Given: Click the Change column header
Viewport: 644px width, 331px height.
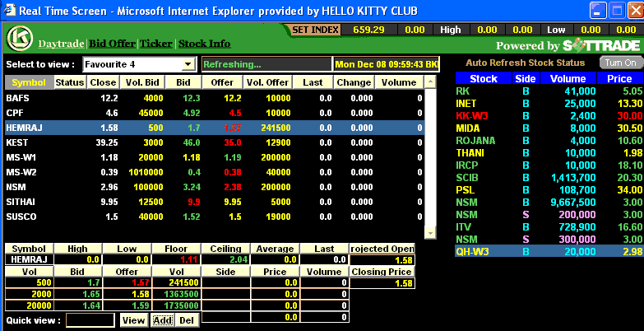Looking at the screenshot, I should (354, 82).
